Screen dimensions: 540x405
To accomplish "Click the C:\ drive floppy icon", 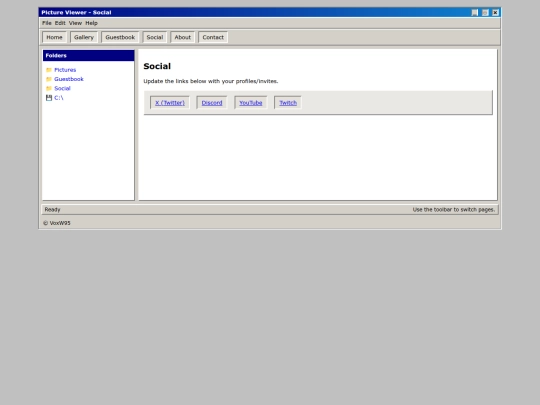I will point(49,98).
